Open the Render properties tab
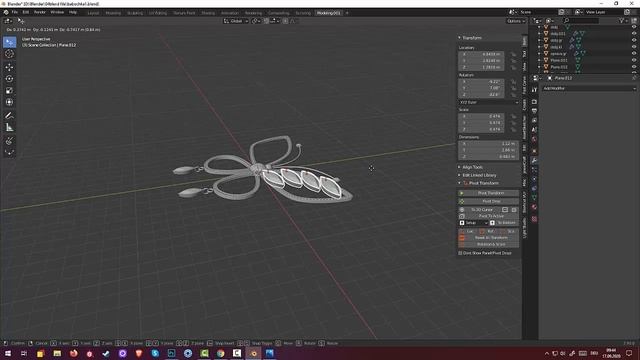 click(534, 102)
